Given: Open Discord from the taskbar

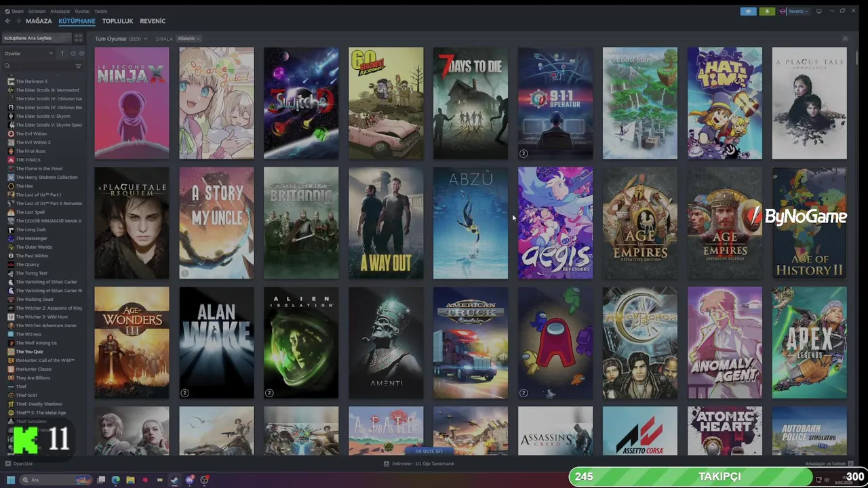Looking at the screenshot, I should click(189, 480).
